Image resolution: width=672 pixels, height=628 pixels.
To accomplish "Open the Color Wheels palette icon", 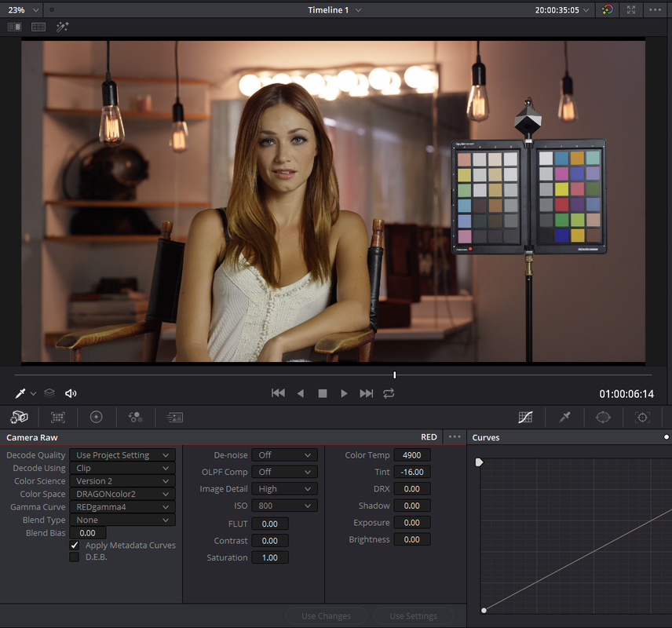I will (96, 417).
